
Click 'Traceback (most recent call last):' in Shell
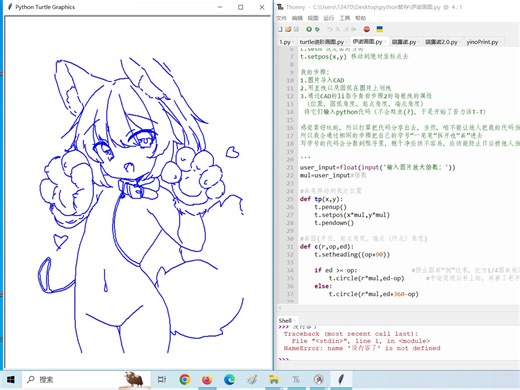click(x=351, y=334)
